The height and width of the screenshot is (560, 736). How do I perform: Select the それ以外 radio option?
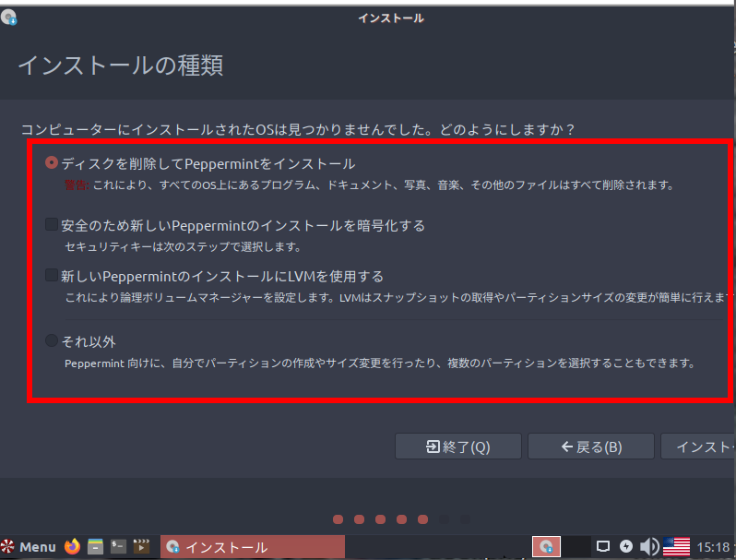52,340
